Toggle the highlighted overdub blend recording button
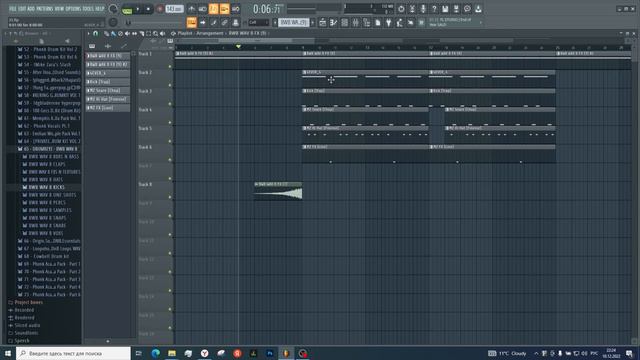 224,9
